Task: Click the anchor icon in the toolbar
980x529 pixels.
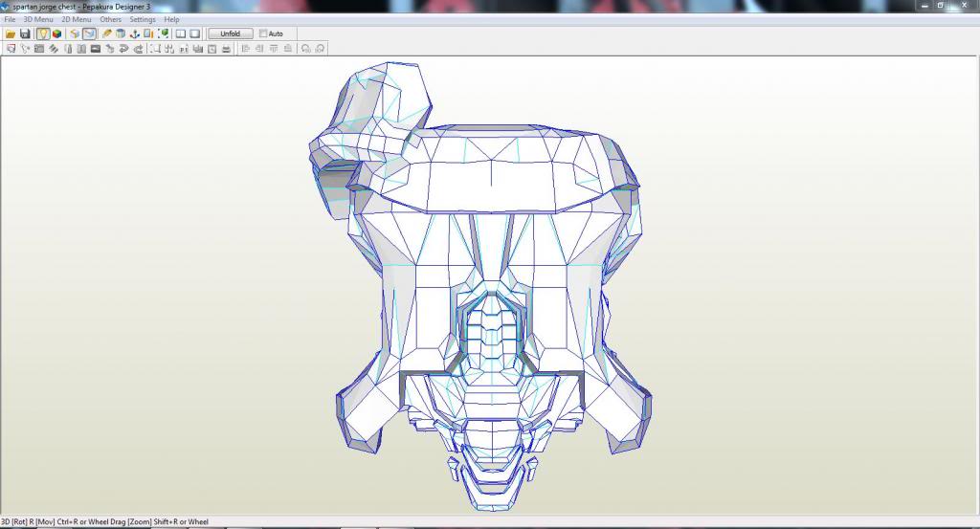Action: [134, 33]
